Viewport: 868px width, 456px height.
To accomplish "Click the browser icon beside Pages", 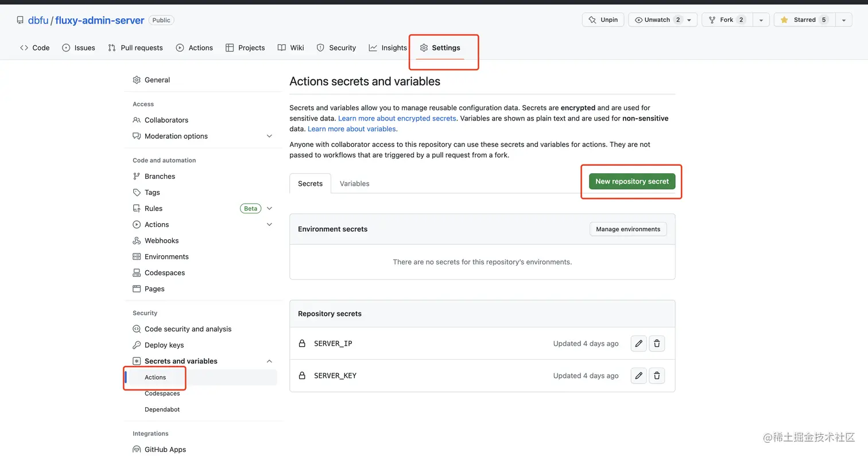I will pyautogui.click(x=137, y=289).
